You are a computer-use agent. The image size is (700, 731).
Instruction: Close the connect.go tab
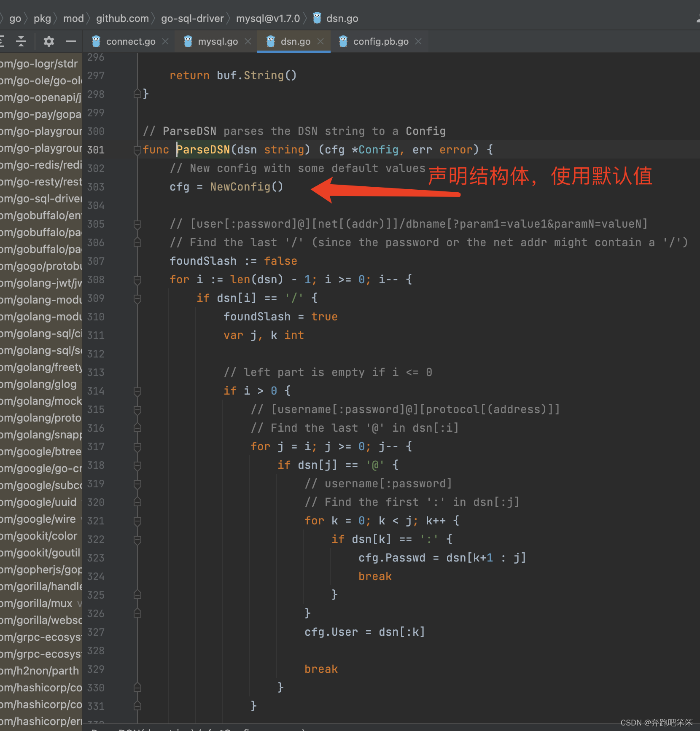[x=166, y=41]
